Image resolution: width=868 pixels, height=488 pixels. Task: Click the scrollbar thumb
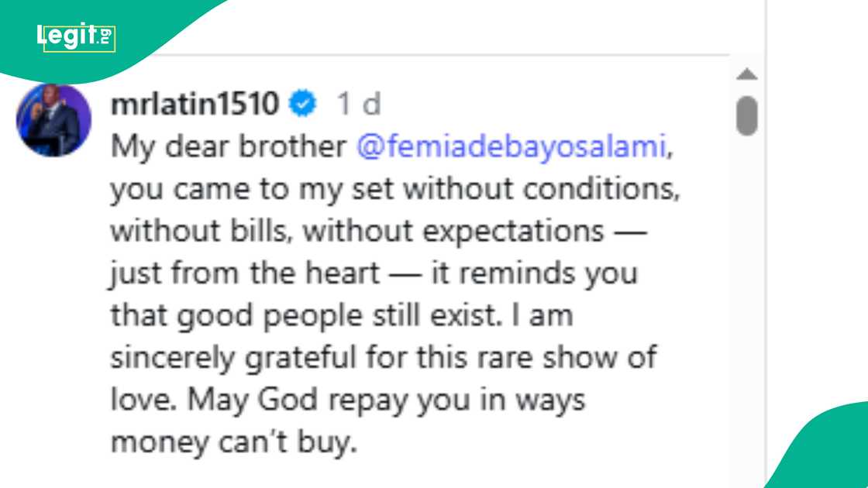click(746, 114)
